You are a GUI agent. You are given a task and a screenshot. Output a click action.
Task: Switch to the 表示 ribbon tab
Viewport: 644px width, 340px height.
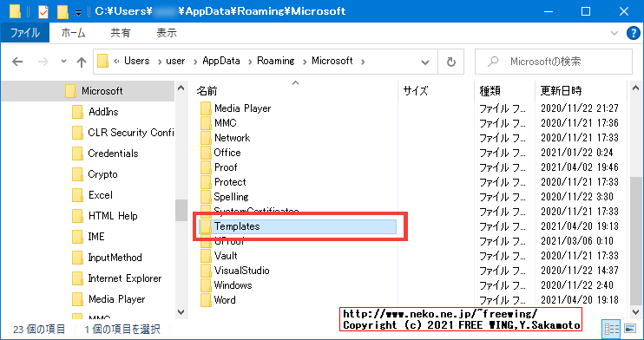tap(167, 33)
